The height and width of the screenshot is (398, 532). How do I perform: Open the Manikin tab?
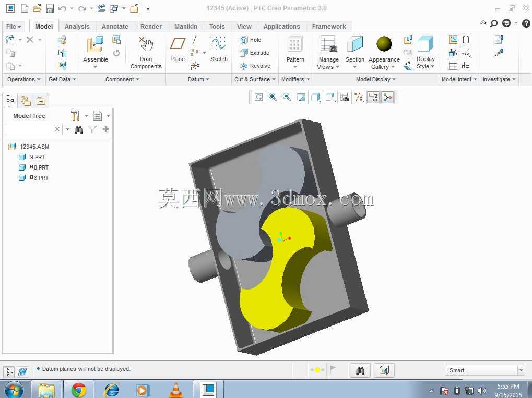pos(185,27)
